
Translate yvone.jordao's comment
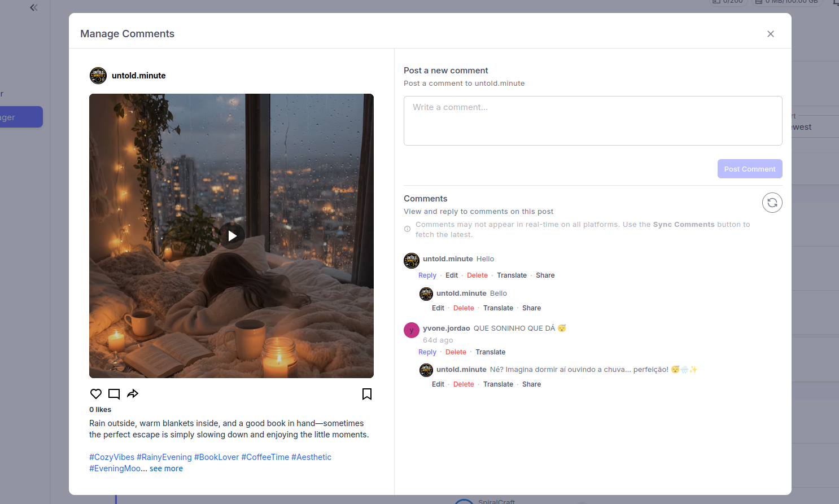coord(490,352)
